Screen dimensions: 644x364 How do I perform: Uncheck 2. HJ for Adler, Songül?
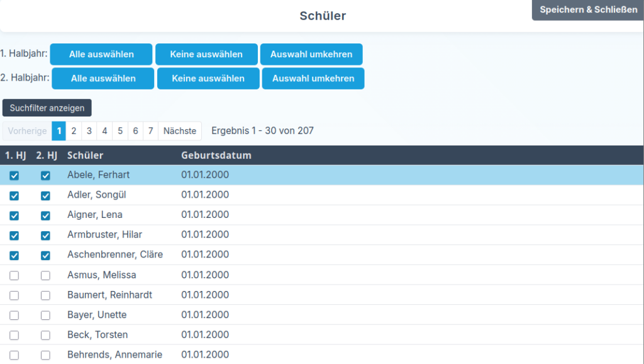45,196
